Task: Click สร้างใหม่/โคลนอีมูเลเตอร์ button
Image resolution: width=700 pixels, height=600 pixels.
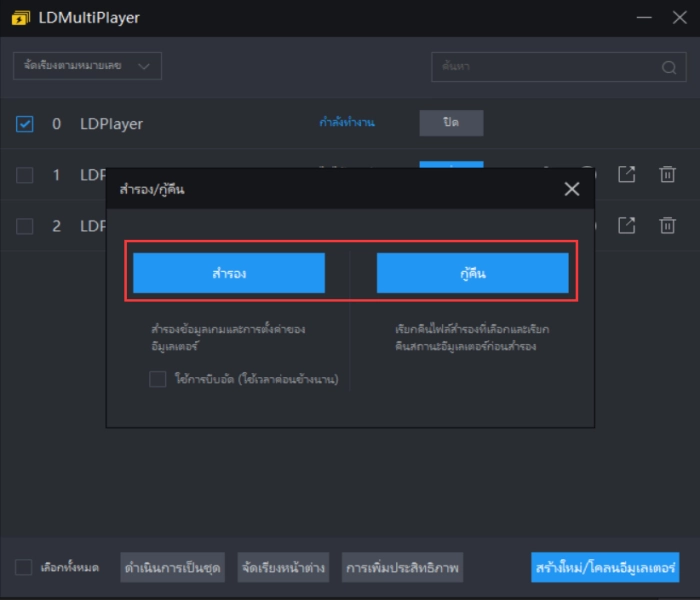Action: click(605, 567)
